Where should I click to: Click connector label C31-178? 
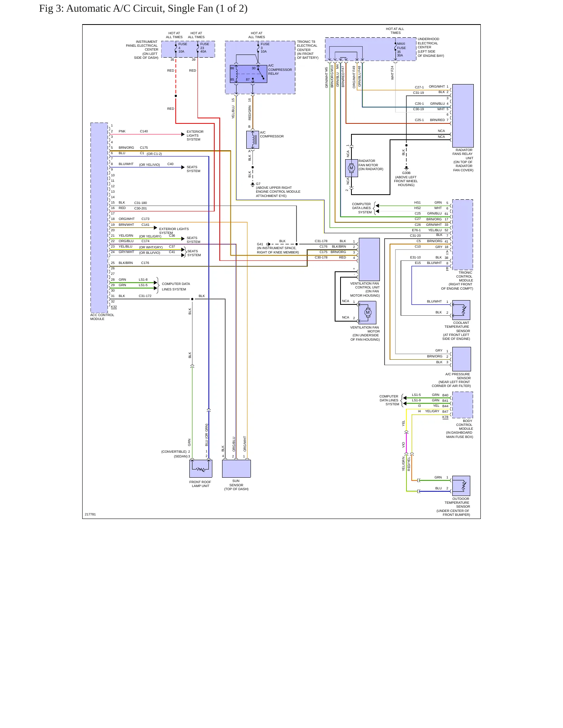[x=321, y=241]
